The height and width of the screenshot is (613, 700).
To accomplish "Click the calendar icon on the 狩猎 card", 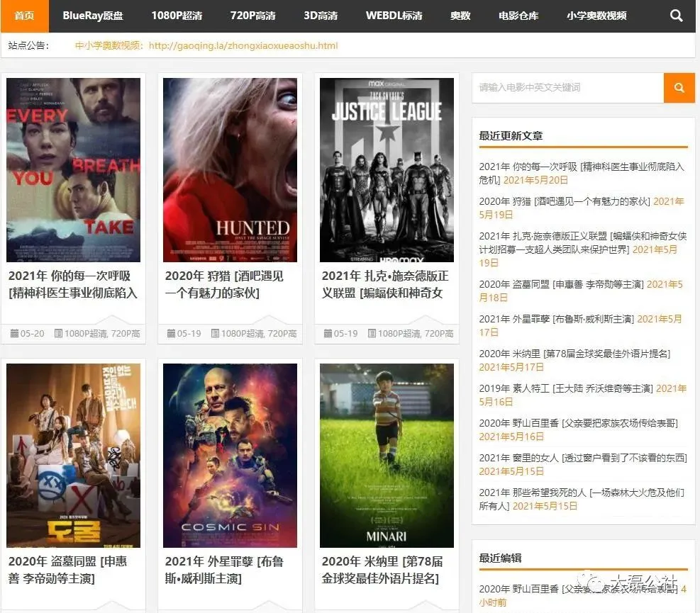I will 171,333.
